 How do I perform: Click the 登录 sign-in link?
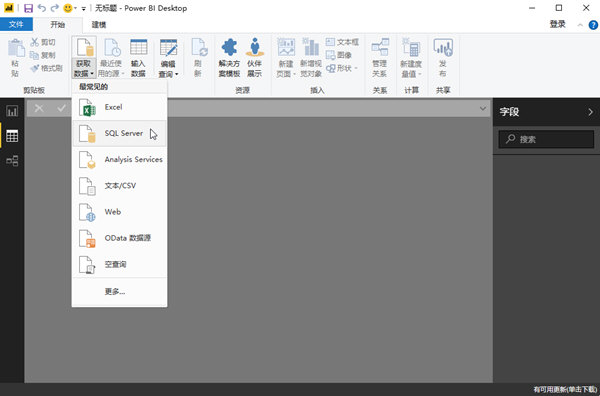pos(557,24)
